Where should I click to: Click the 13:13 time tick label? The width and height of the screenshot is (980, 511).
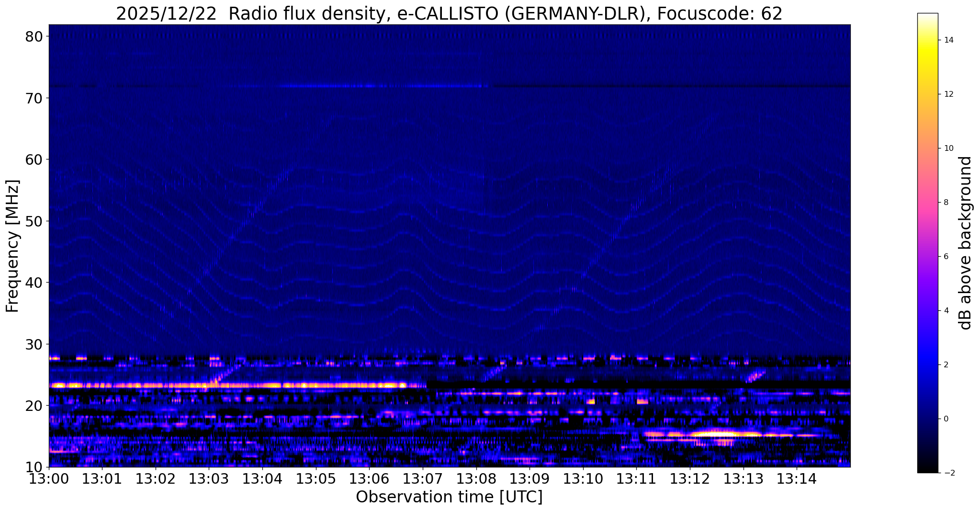tap(743, 478)
